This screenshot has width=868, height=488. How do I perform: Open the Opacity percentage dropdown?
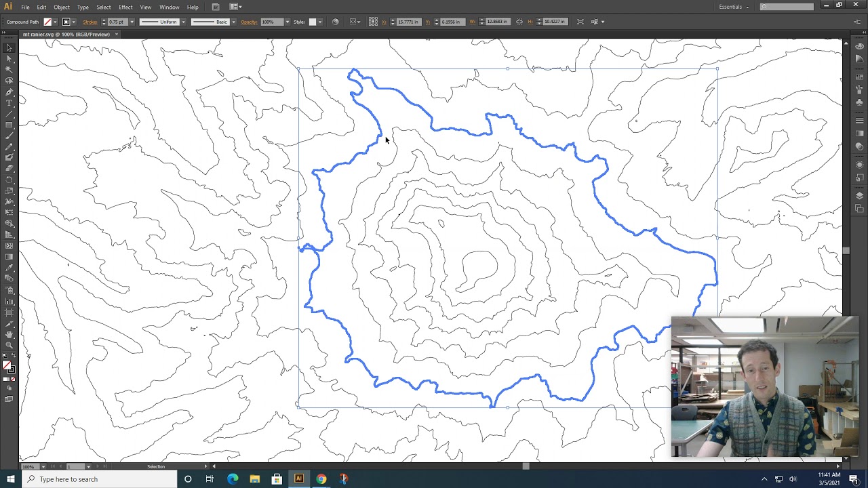287,22
